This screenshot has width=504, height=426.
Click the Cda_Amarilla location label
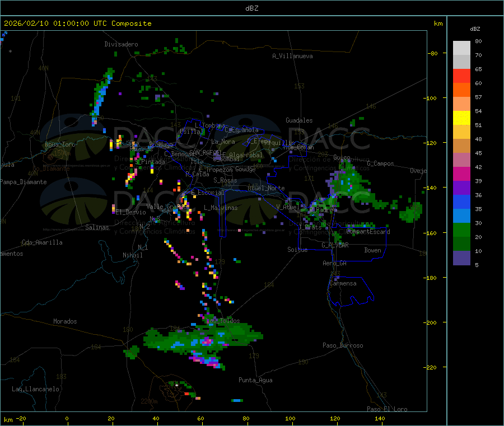43,242
